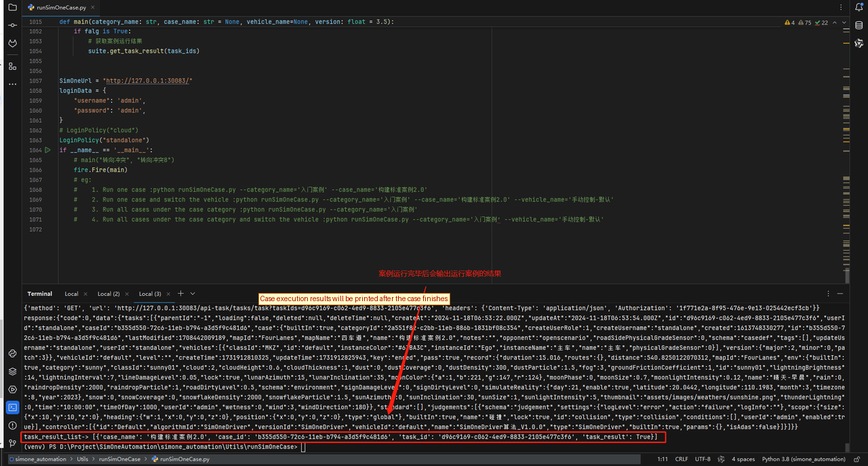
Task: Open the Problems tool window icon
Action: tap(12, 425)
